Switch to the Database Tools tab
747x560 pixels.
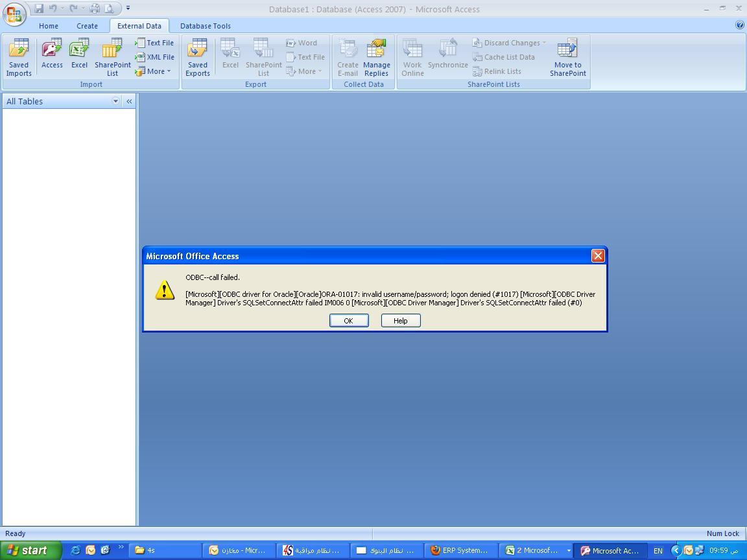pos(205,26)
